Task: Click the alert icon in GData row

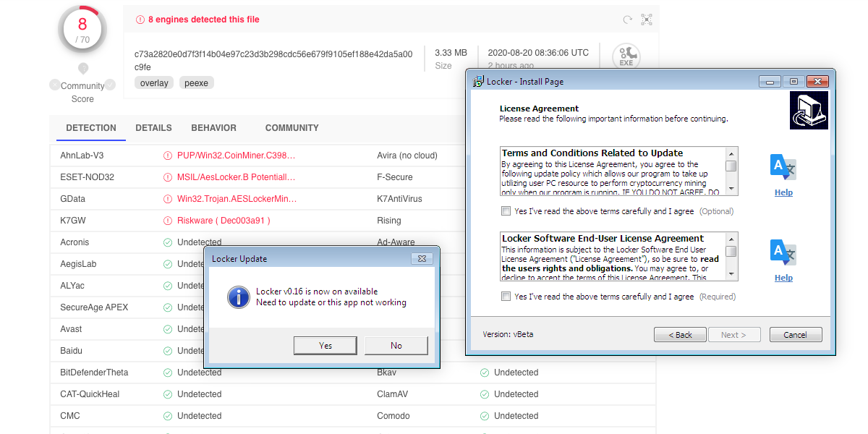Action: pyautogui.click(x=168, y=199)
